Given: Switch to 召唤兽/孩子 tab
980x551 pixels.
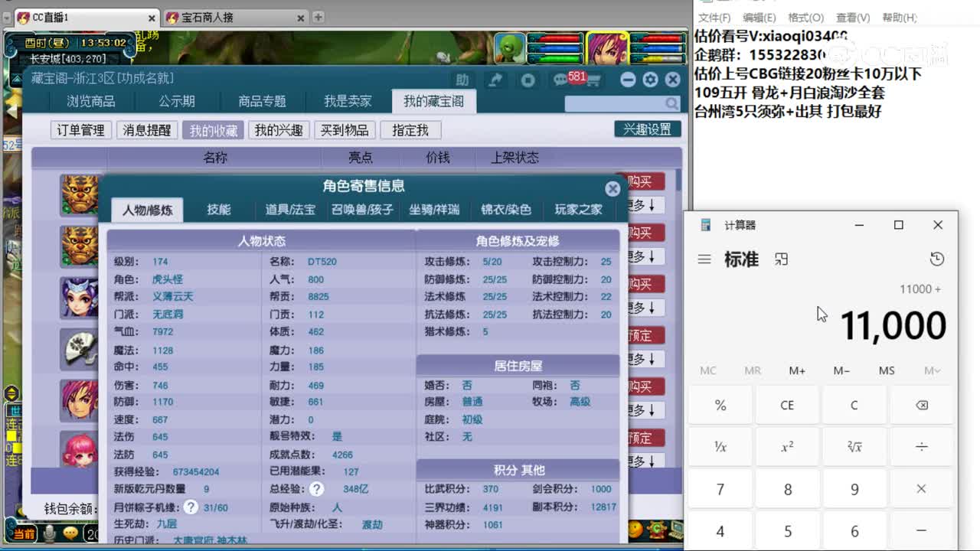Looking at the screenshot, I should (362, 210).
